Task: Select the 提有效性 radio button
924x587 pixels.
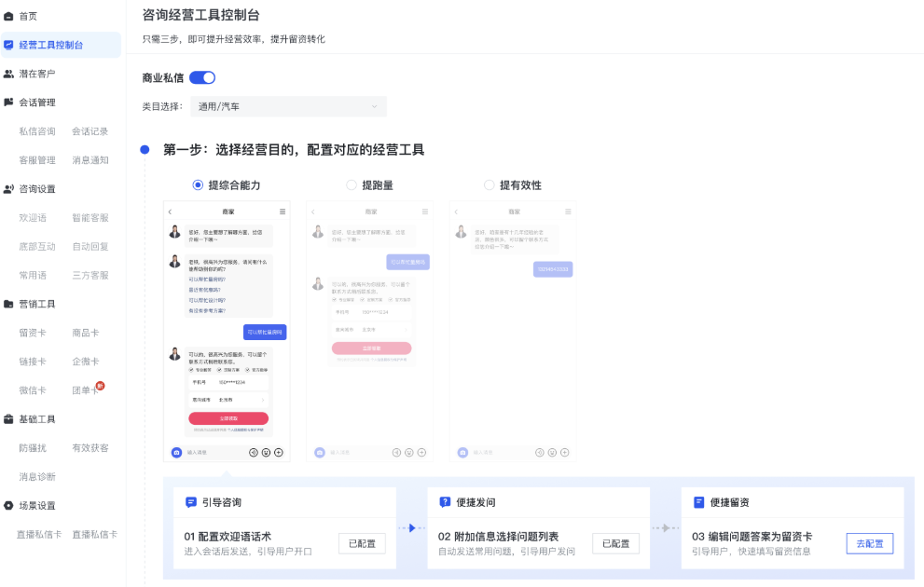Action: click(490, 184)
